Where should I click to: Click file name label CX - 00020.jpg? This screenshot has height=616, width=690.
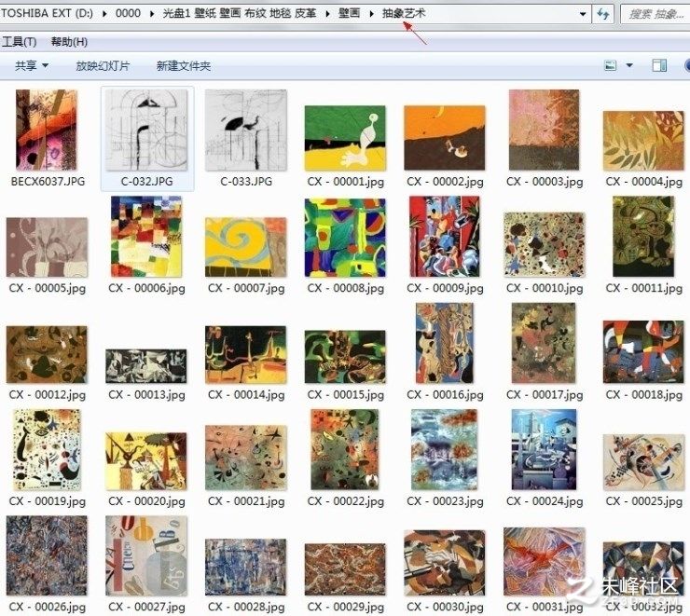(x=146, y=501)
